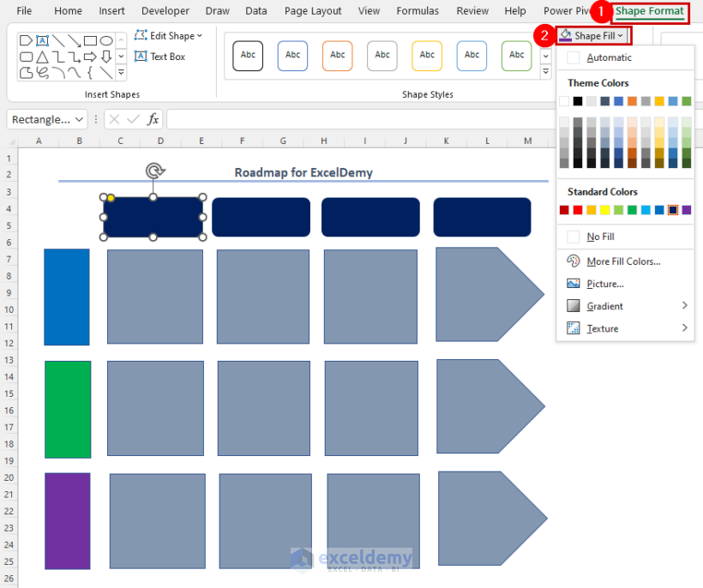Click row header 10
703x588 pixels.
[x=9, y=309]
